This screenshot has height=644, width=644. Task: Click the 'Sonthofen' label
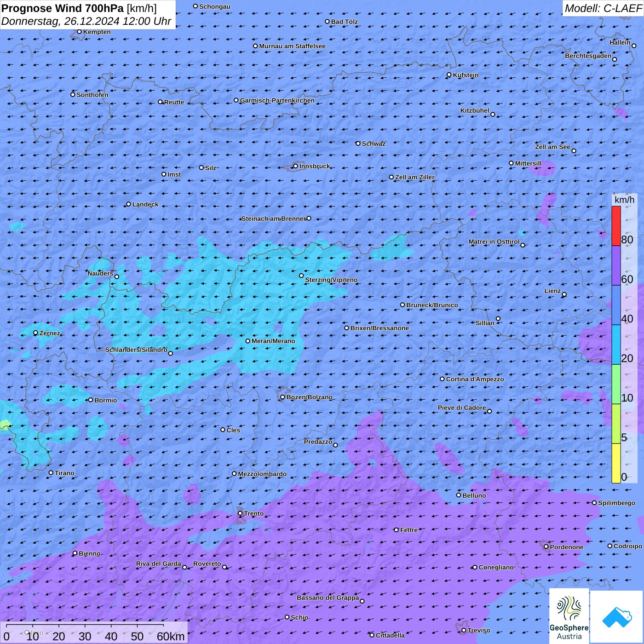(92, 95)
